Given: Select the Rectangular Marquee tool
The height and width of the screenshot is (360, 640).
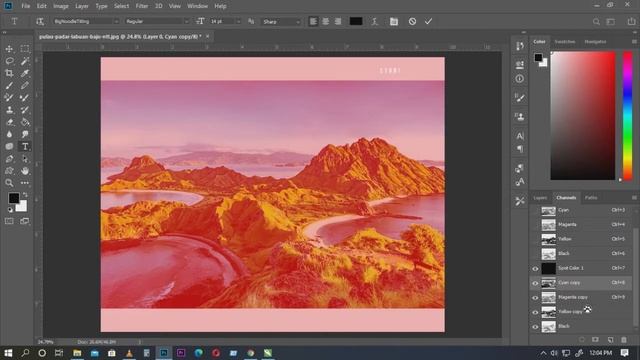Looking at the screenshot, I should 25,49.
